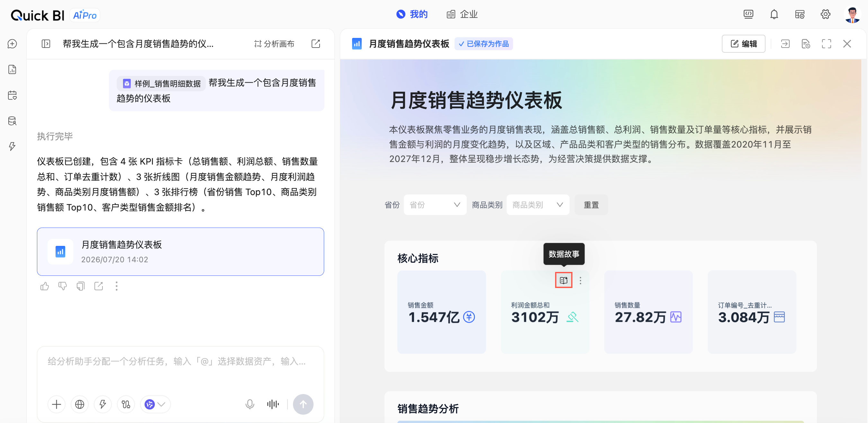Open the settings gear
The width and height of the screenshot is (868, 423).
click(x=825, y=14)
